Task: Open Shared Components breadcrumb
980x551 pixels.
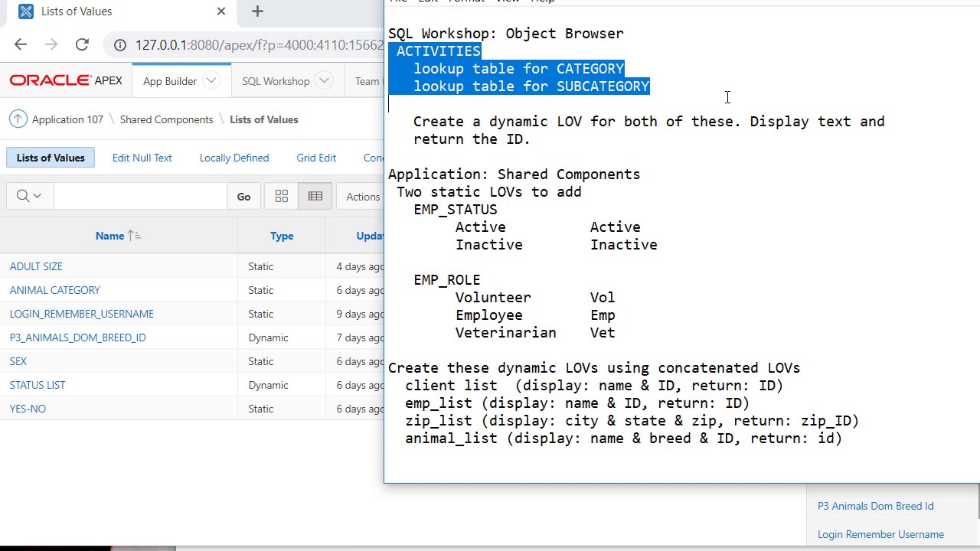Action: [166, 119]
